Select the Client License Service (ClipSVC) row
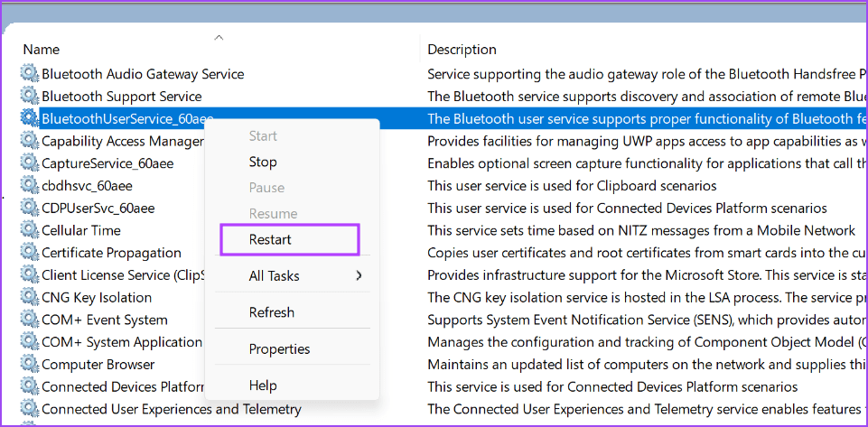 (123, 275)
